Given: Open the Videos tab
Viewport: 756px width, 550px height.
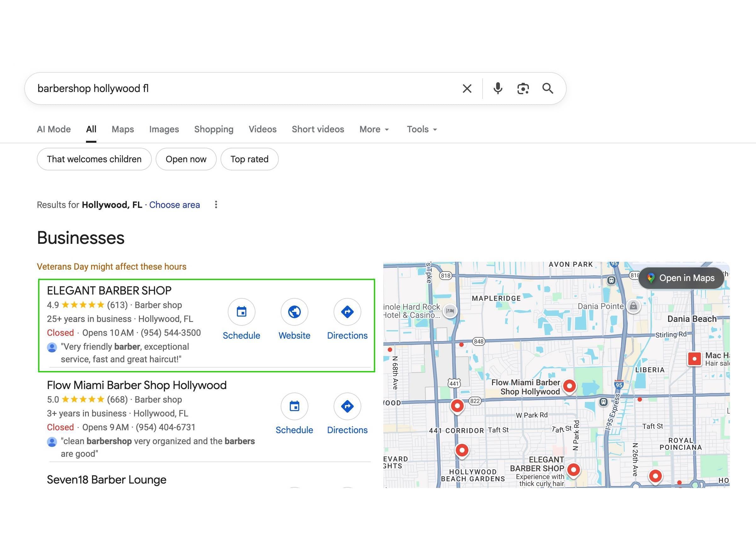Looking at the screenshot, I should (x=263, y=129).
